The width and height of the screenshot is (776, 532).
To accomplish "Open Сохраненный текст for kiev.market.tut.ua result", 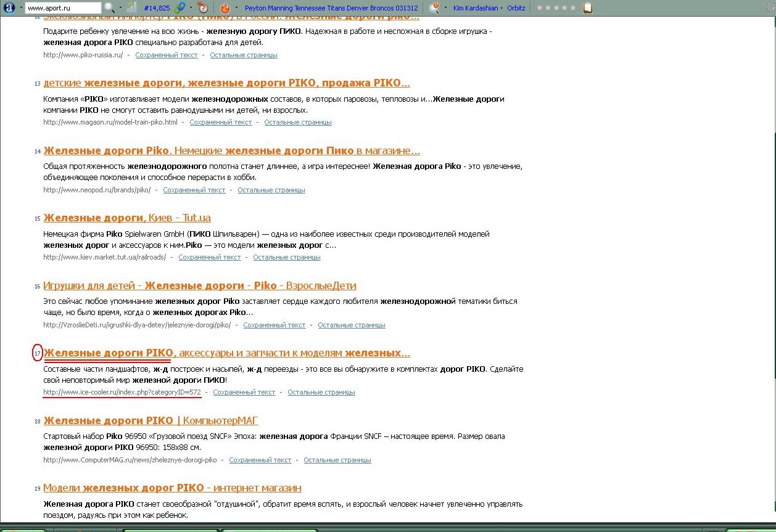I will pos(210,257).
